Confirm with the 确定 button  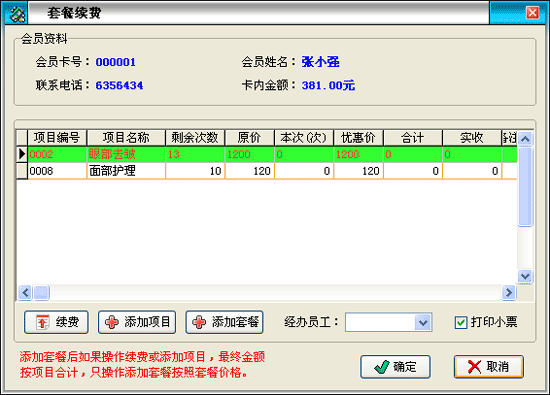[x=395, y=367]
